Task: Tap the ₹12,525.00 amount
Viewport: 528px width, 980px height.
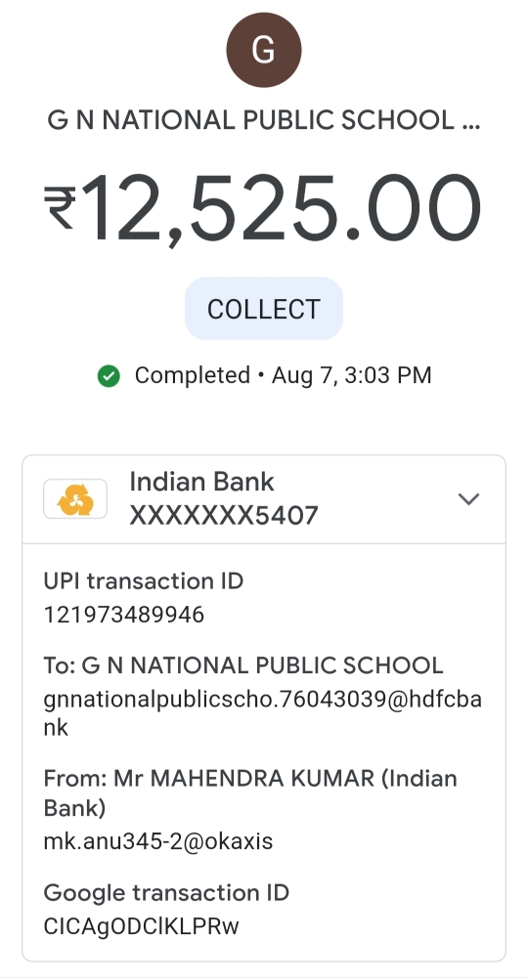Action: [x=263, y=207]
